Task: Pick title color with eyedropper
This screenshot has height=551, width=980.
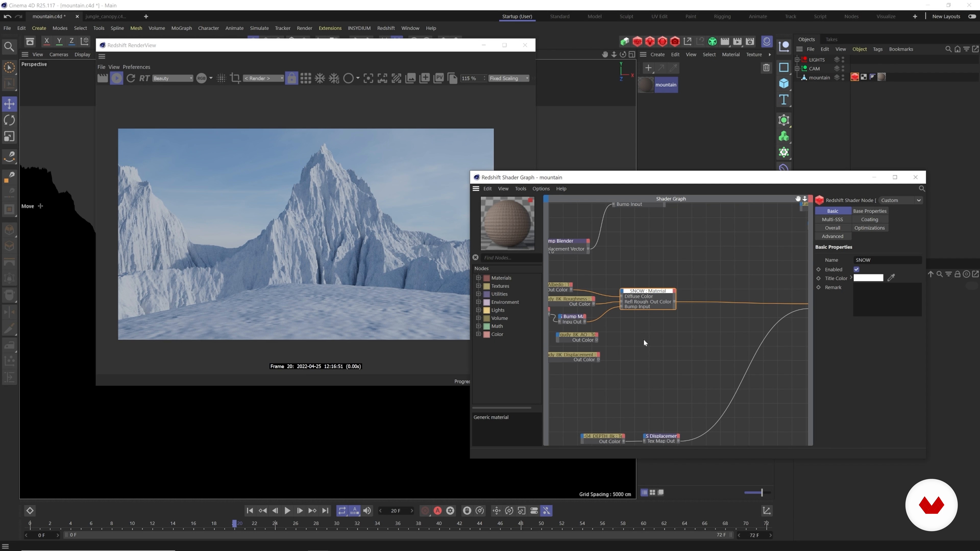Action: (x=891, y=278)
